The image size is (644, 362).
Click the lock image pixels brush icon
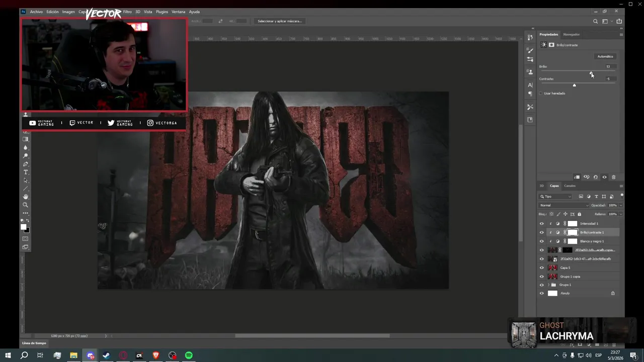tap(558, 214)
